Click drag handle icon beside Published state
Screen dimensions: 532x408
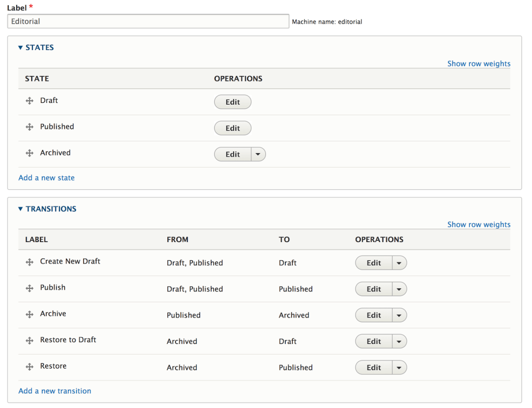click(x=30, y=127)
